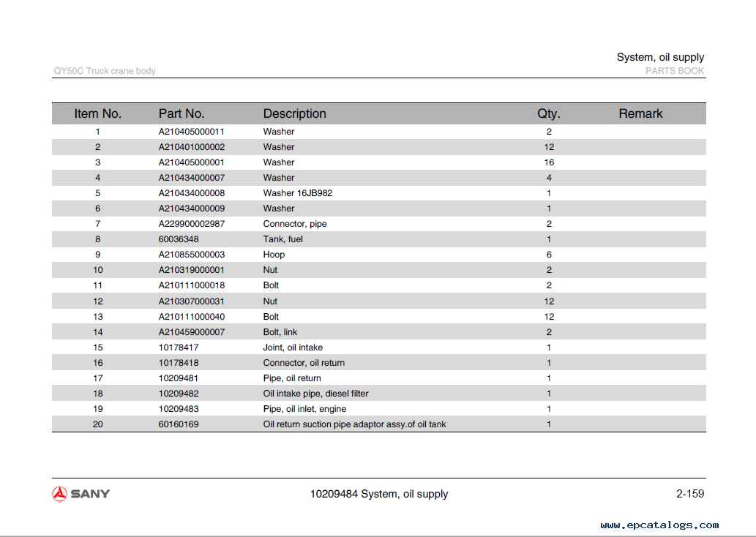Select Pipe, oil inlet, engine entry
The width and height of the screenshot is (756, 537).
point(304,409)
